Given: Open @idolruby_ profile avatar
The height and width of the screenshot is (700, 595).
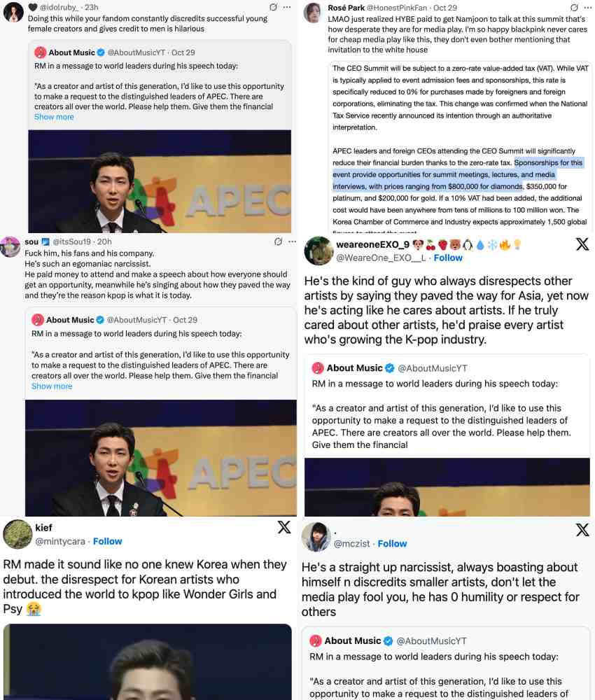Looking at the screenshot, I should point(13,12).
